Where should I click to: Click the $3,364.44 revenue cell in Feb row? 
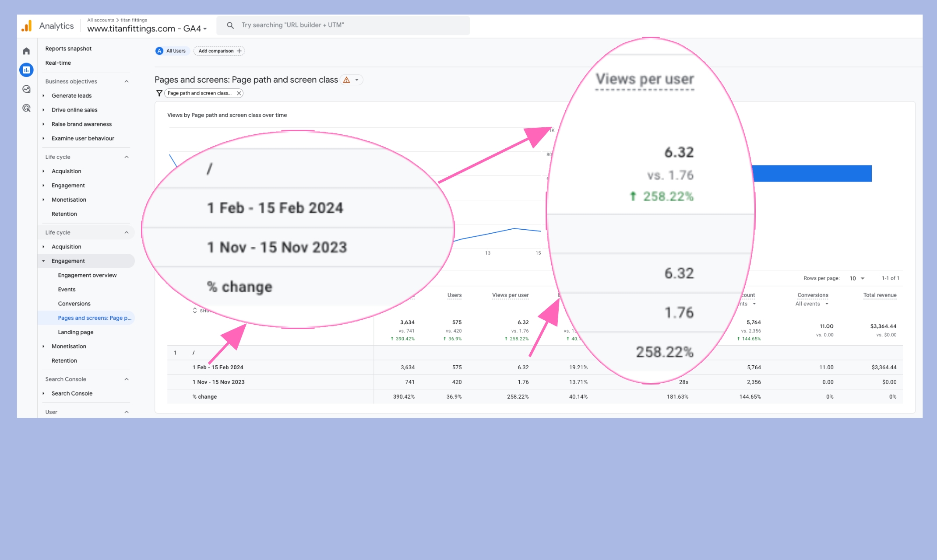884,367
